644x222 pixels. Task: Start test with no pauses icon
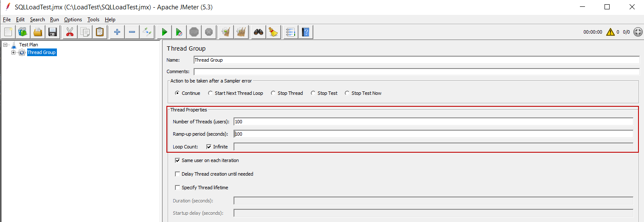point(179,32)
